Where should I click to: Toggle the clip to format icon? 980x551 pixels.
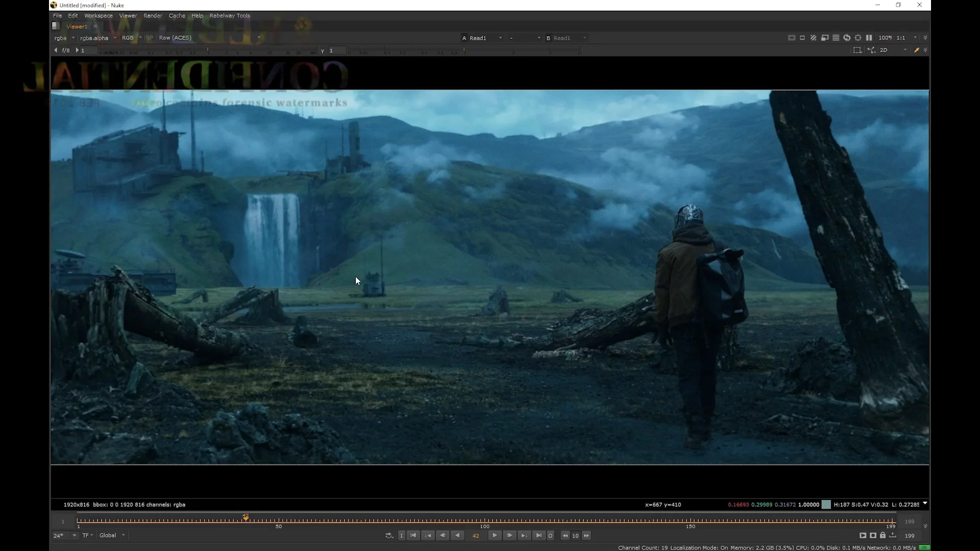tap(792, 38)
